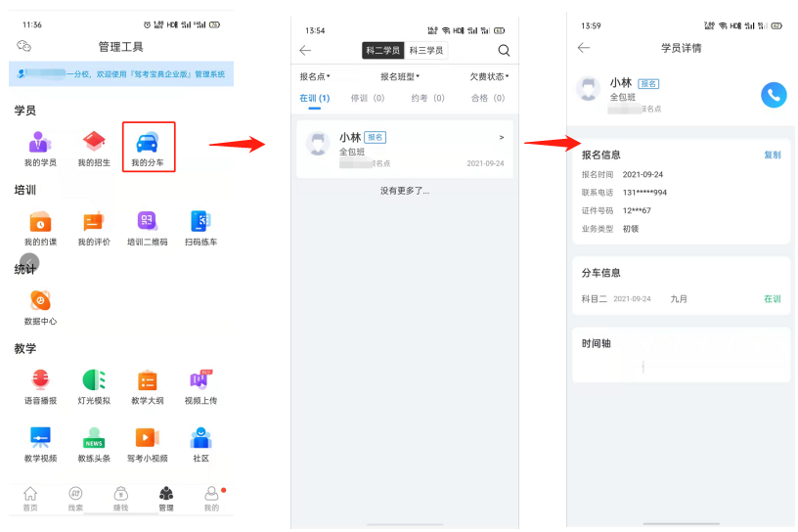Tap 复制 to copy registration info

point(772,155)
